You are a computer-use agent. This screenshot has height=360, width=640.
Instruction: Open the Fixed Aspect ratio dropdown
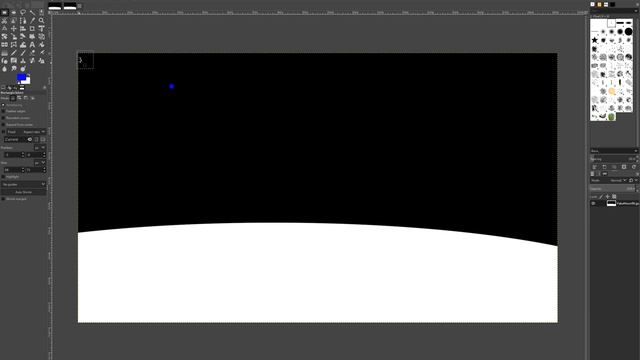[x=26, y=132]
